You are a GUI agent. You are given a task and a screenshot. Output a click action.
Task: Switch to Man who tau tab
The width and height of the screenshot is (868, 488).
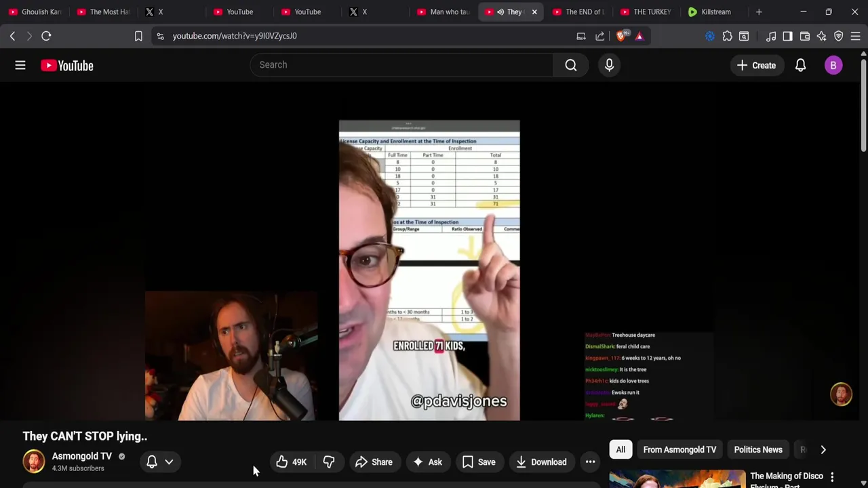click(x=443, y=12)
